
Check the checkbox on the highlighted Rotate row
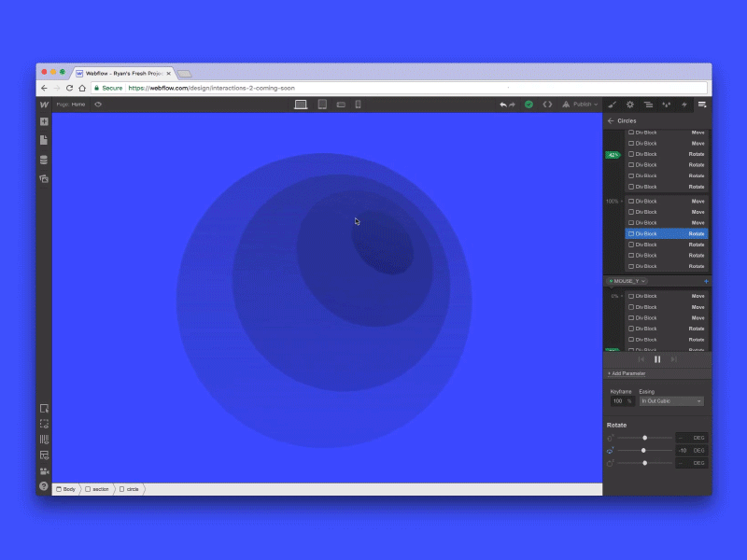tap(630, 233)
